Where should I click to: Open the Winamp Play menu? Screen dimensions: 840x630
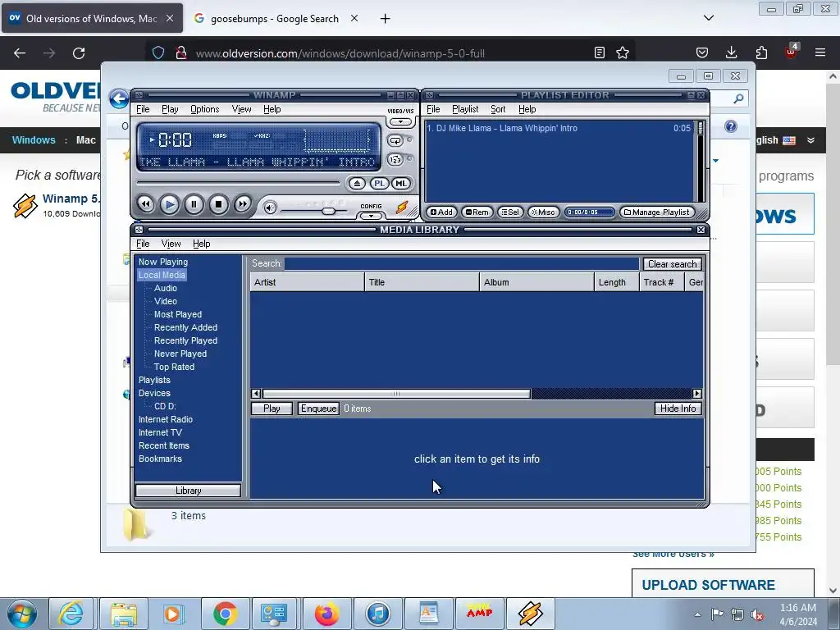170,109
